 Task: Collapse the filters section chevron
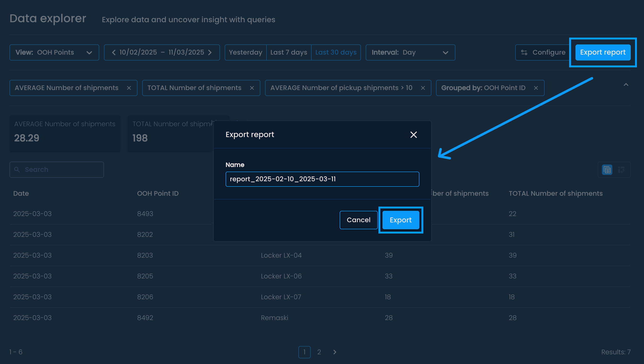(x=626, y=85)
